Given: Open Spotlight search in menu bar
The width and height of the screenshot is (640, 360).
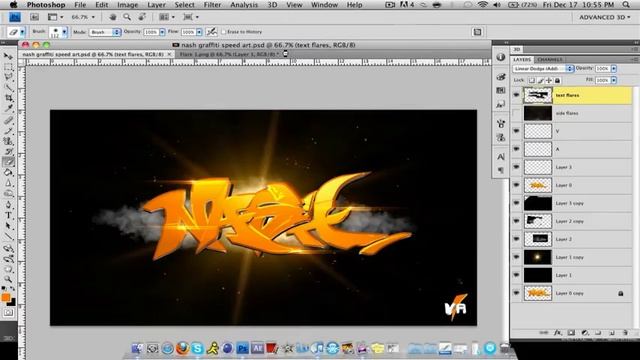Looking at the screenshot, I should 626,5.
